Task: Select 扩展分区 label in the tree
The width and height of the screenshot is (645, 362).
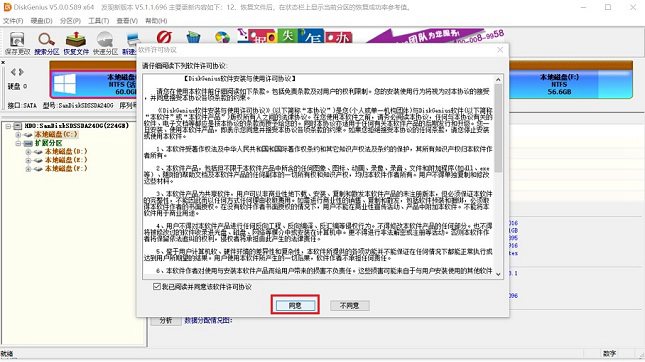Action: click(49, 143)
